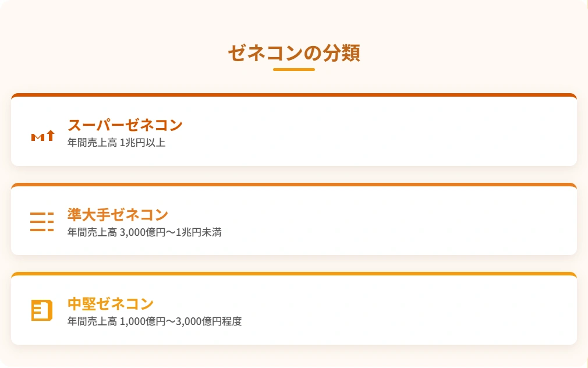The height and width of the screenshot is (368, 588).
Task: Click the text 3,000億円〜1兆円未満
Action: point(171,232)
